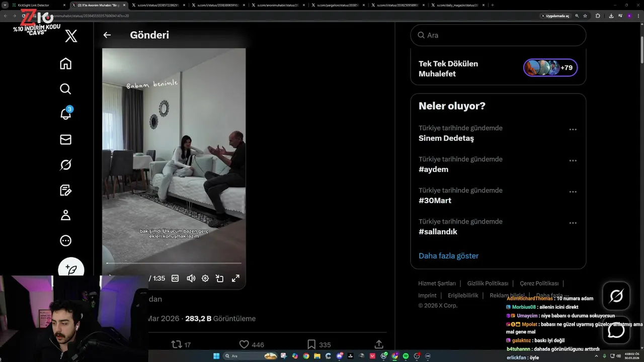Open Hizmet Şartları footer link

[437, 284]
